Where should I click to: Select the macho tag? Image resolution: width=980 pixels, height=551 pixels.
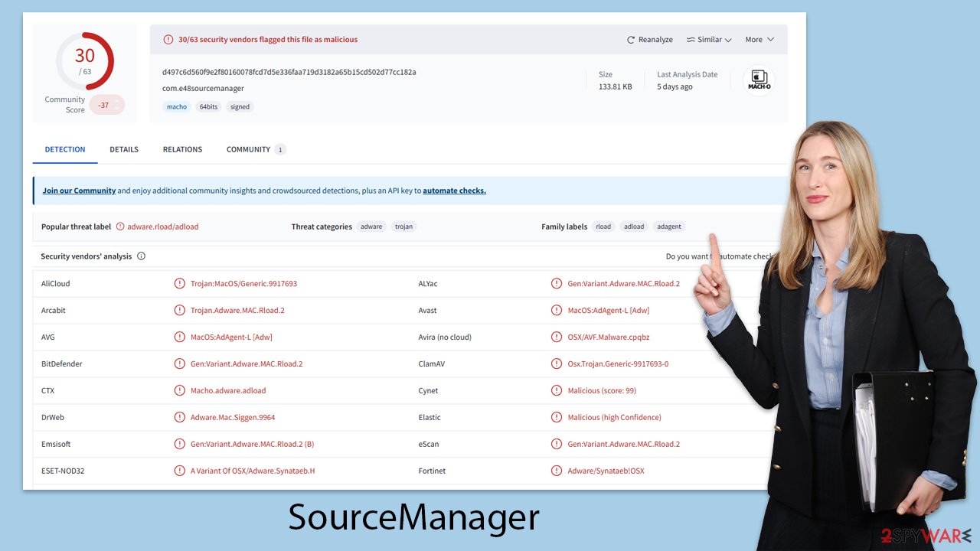point(177,107)
